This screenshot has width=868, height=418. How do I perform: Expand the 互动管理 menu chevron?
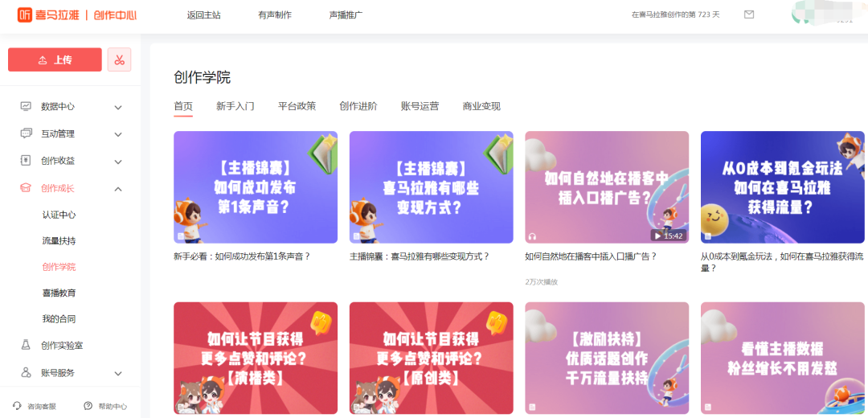118,134
